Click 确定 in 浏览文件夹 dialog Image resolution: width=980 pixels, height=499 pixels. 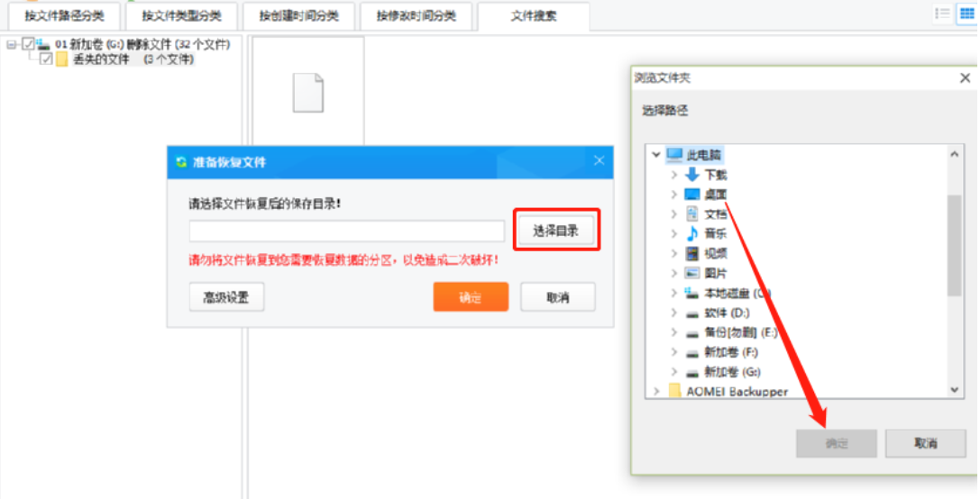837,443
